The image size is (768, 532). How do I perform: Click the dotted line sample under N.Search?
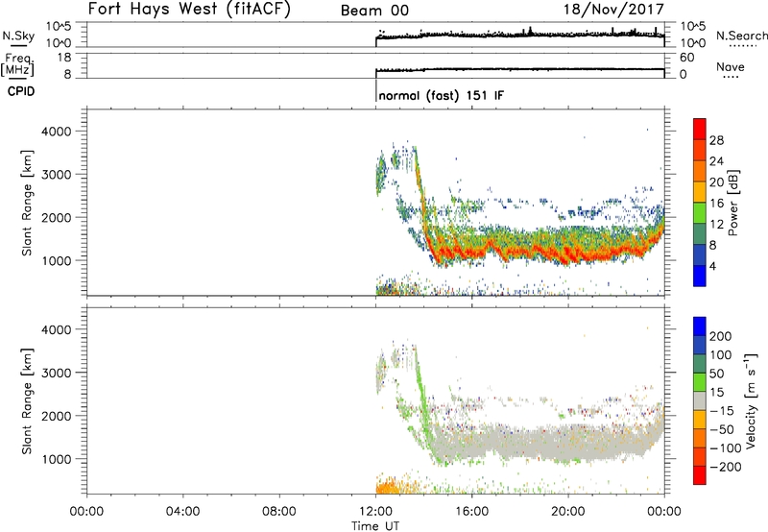(742, 45)
